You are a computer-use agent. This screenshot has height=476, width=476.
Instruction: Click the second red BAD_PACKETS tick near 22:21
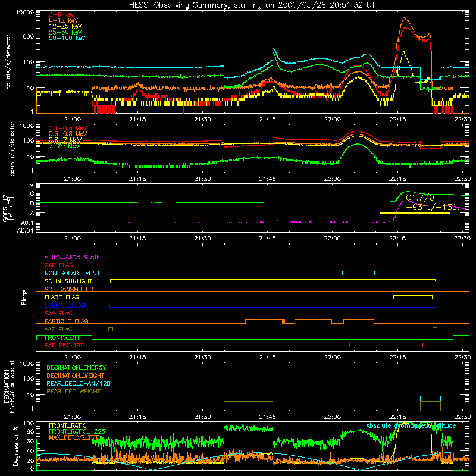click(422, 345)
